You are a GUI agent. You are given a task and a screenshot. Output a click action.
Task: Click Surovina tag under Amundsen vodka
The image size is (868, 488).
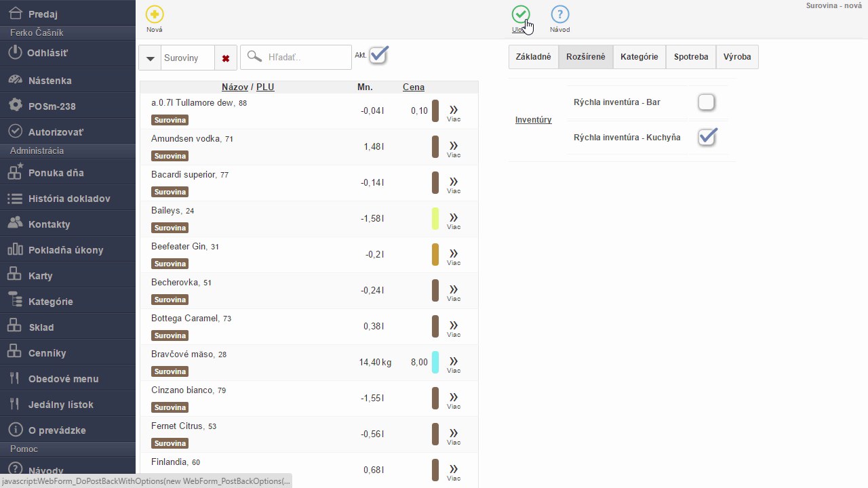[170, 156]
